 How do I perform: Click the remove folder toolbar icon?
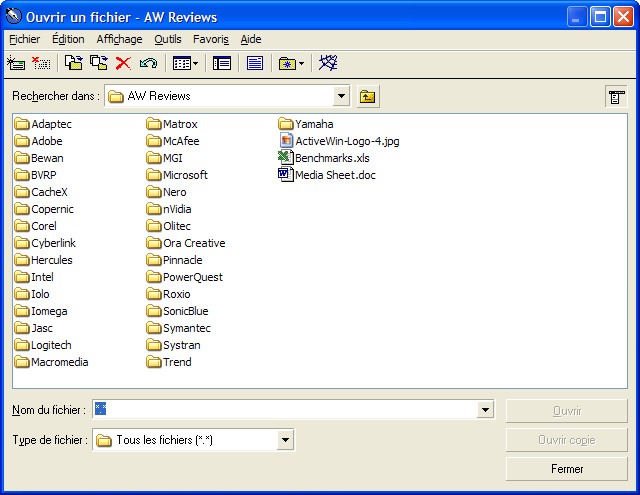pyautogui.click(x=41, y=63)
